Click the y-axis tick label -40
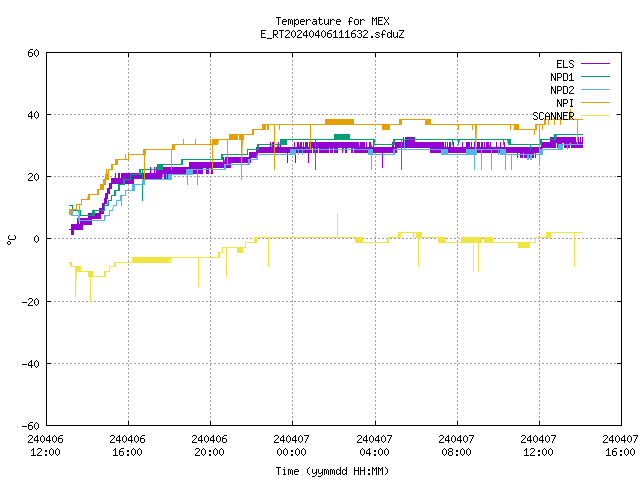Screen dimensions: 640x480 pos(31,364)
